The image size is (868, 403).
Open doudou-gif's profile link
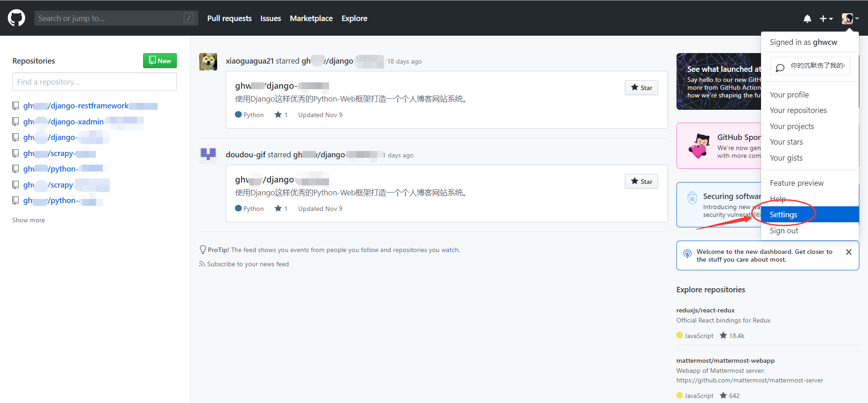pyautogui.click(x=245, y=155)
